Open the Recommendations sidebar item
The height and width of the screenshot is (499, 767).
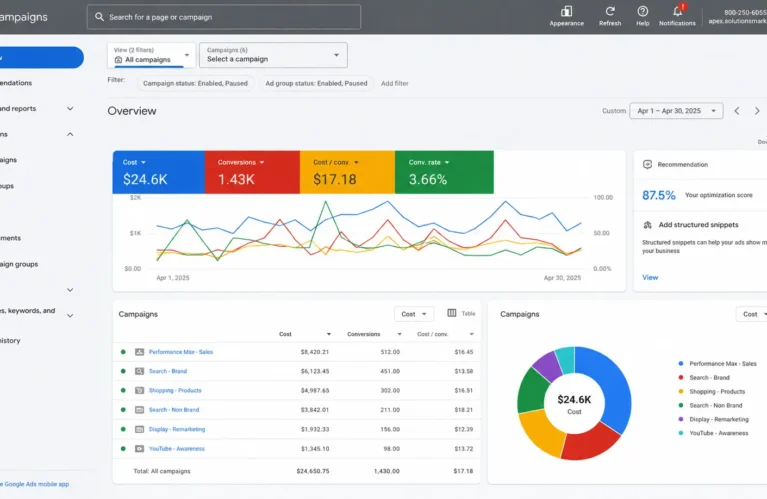(x=16, y=83)
